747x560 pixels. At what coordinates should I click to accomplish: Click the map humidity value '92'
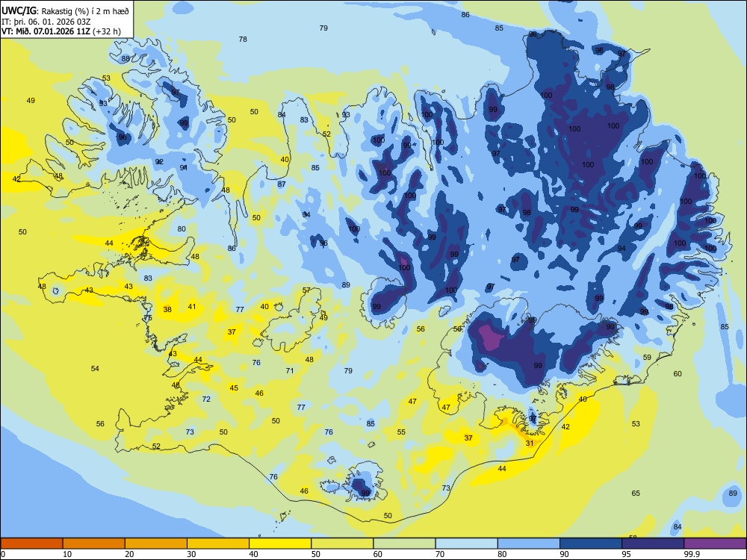pos(159,162)
